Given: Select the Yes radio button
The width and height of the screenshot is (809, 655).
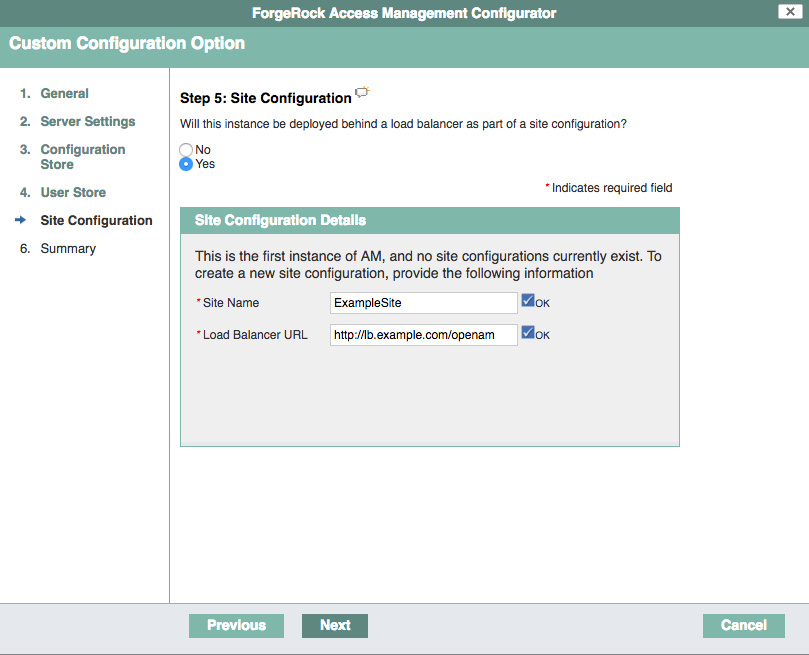Looking at the screenshot, I should point(186,164).
